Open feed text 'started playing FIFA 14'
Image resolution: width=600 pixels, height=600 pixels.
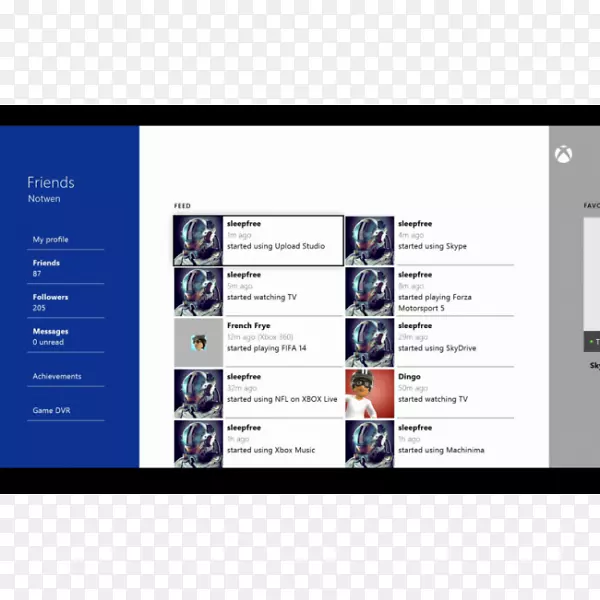[267, 348]
